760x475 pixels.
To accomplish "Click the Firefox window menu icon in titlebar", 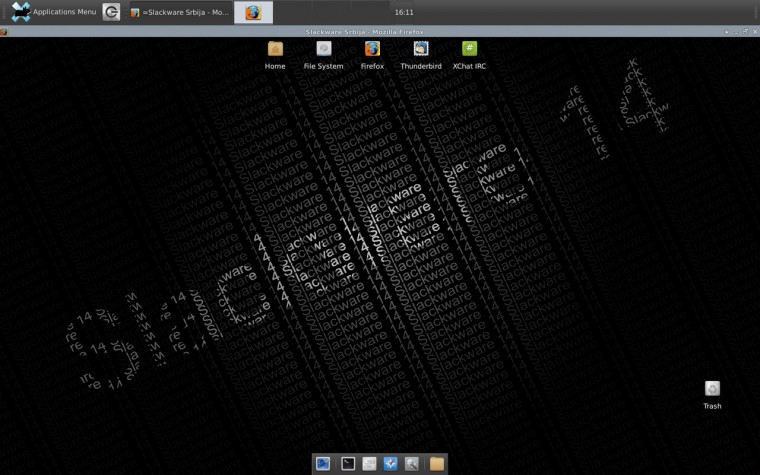I will (x=4, y=32).
